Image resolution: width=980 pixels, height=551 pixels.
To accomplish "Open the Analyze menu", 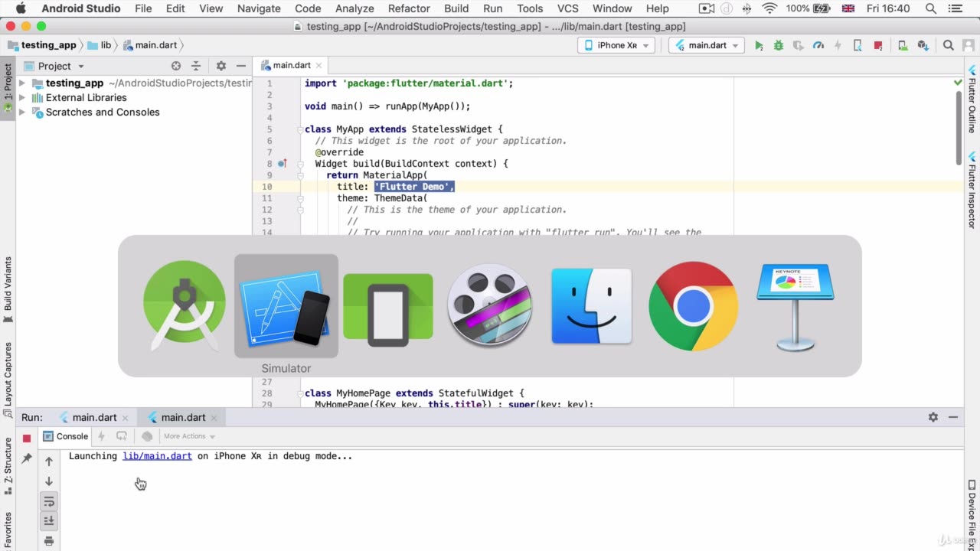I will (x=354, y=8).
